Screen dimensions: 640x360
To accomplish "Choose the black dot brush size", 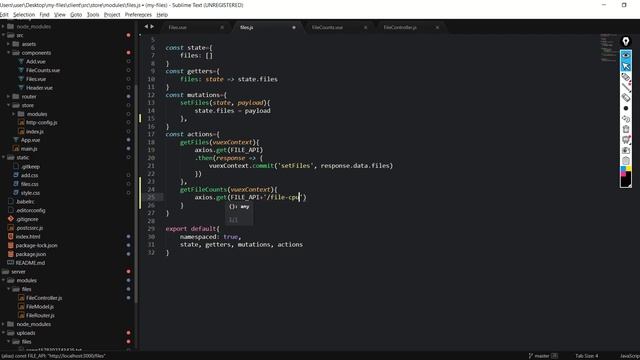I will [x=626, y=108].
